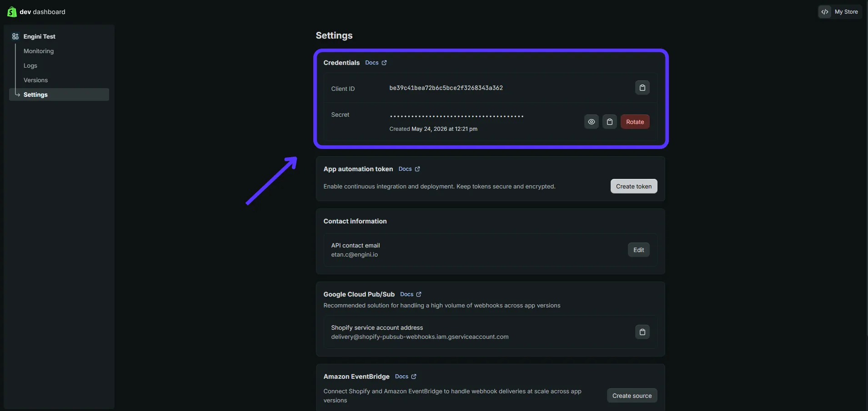Viewport: 868px width, 411px height.
Task: Click the Created May 24, 2026 timestamp
Action: pos(433,129)
